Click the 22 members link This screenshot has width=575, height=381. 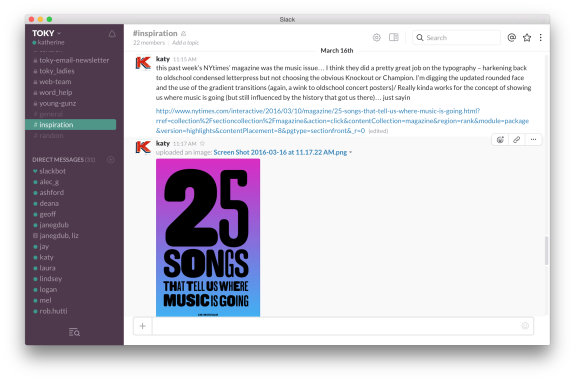tap(149, 43)
